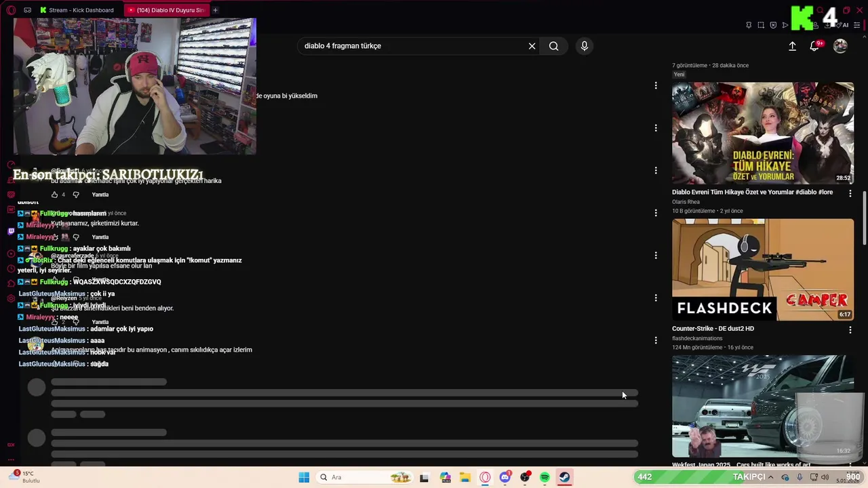Open Opera GX Corner gamepad icon
Viewport: 868px width, 488px height.
pyautogui.click(x=27, y=10)
